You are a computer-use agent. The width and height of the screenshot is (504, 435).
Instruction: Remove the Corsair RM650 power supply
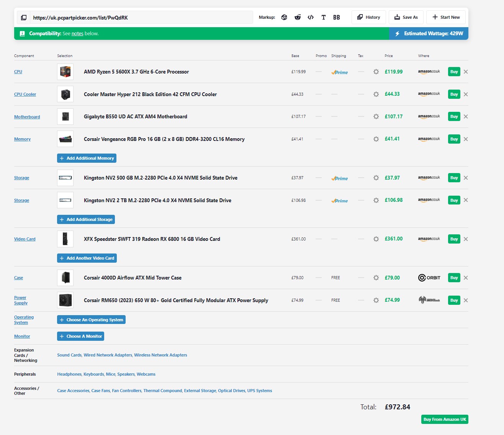(466, 301)
